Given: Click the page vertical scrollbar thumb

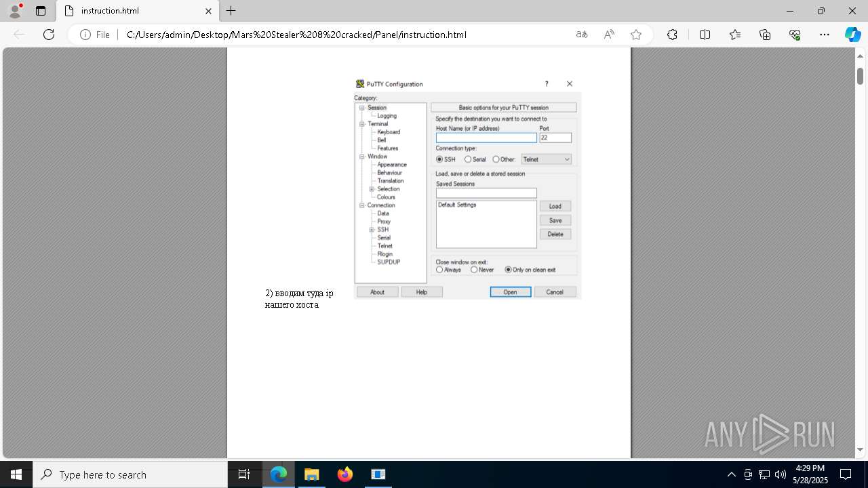Looking at the screenshot, I should click(x=860, y=76).
